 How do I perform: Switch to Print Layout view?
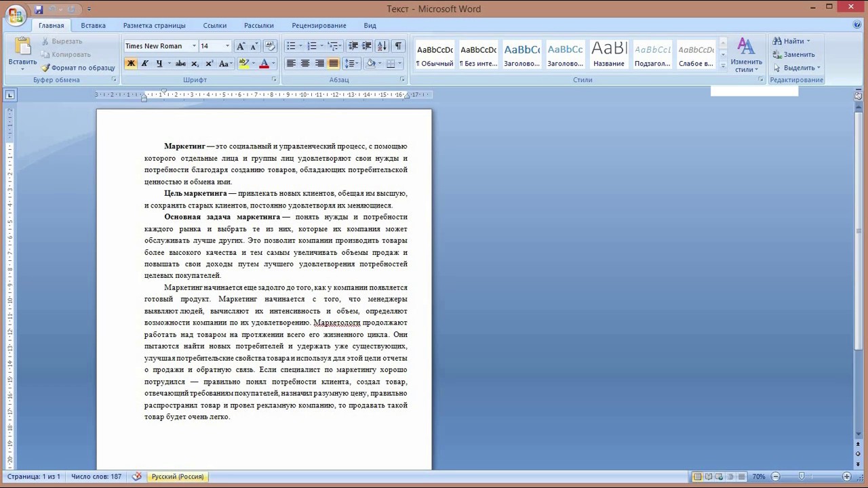click(697, 476)
